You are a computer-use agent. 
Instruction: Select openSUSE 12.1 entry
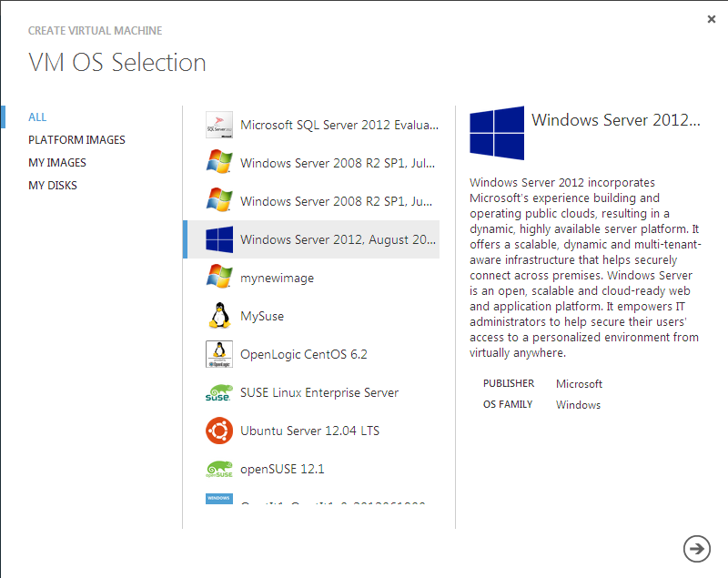click(x=313, y=469)
